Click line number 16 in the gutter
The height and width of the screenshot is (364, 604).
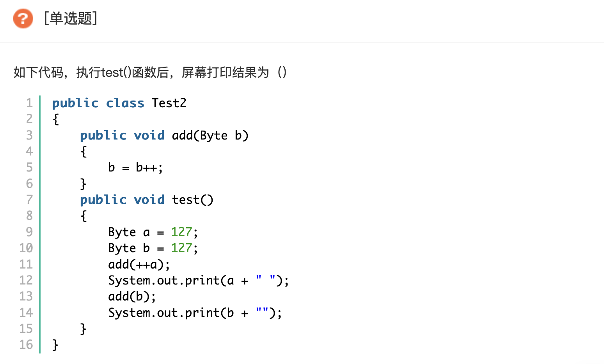click(26, 345)
